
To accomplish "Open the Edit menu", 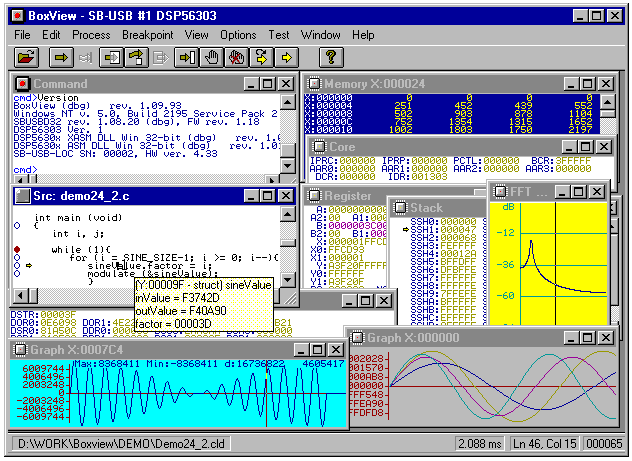I will pos(51,35).
